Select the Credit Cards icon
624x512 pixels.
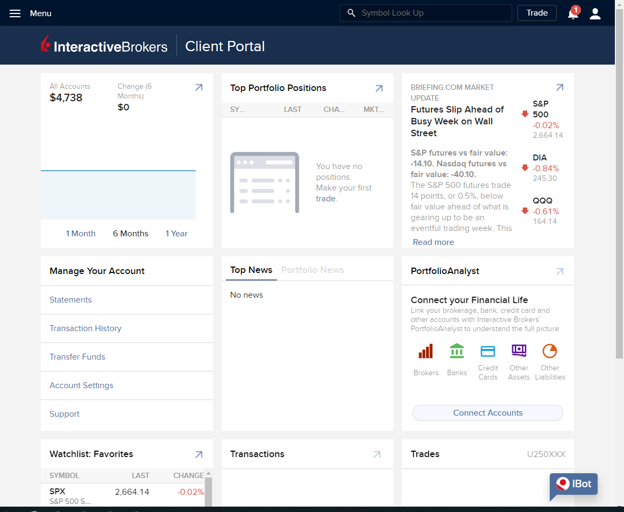pos(488,351)
